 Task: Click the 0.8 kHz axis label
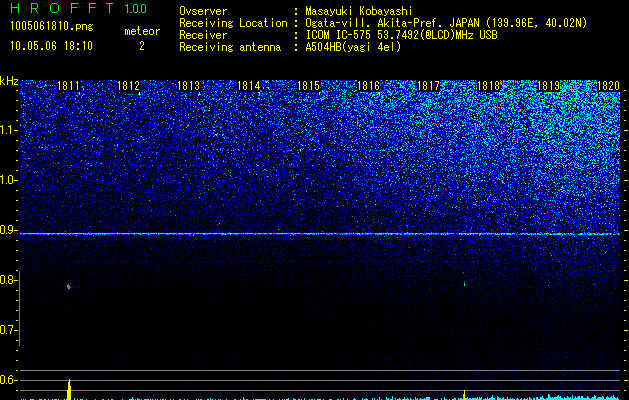tap(8, 280)
